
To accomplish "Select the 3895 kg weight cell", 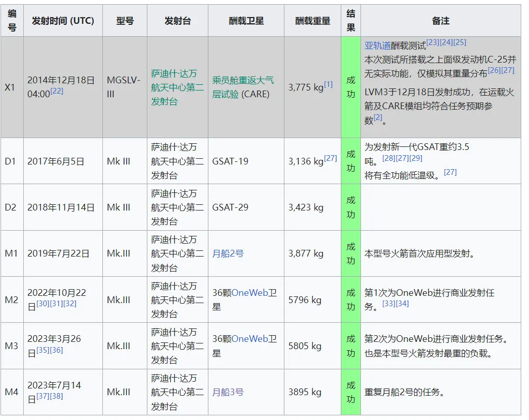I will point(312,392).
